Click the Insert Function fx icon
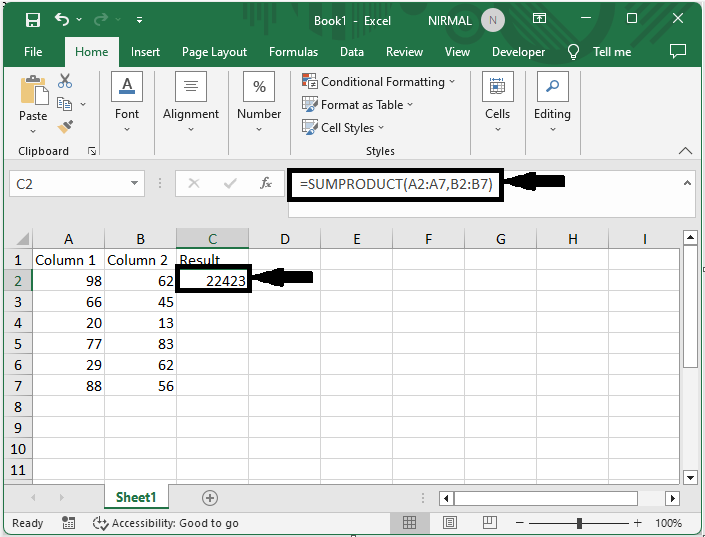This screenshot has width=705, height=537. 266,183
